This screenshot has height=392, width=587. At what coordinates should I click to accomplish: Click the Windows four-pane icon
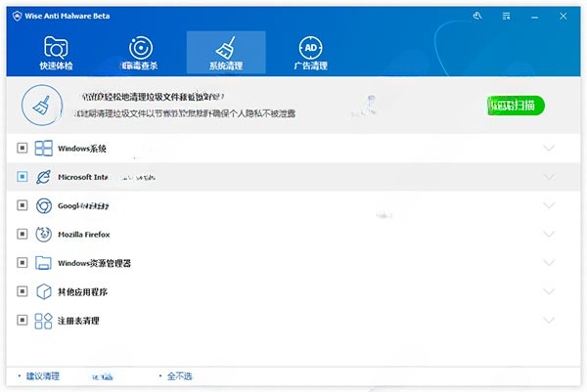coord(43,149)
